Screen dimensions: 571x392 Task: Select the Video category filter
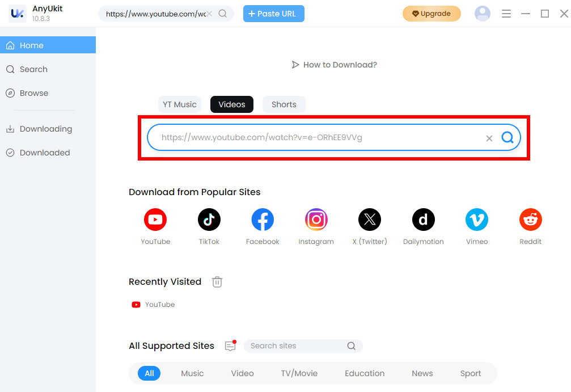pos(242,373)
